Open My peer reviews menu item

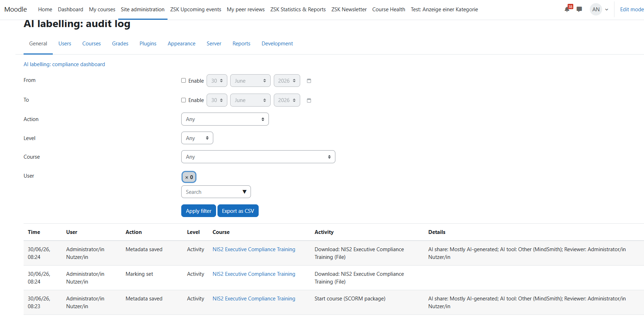point(246,9)
